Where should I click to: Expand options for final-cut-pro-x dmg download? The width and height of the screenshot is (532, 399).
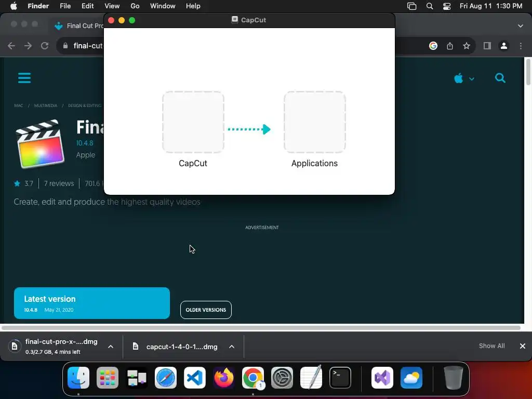pos(111,347)
